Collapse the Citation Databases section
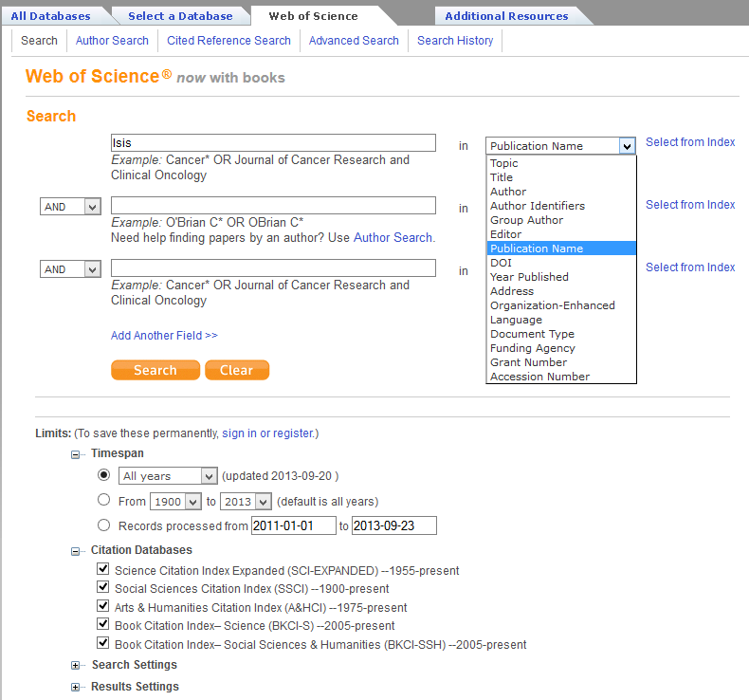Image resolution: width=749 pixels, height=700 pixels. pos(76,551)
